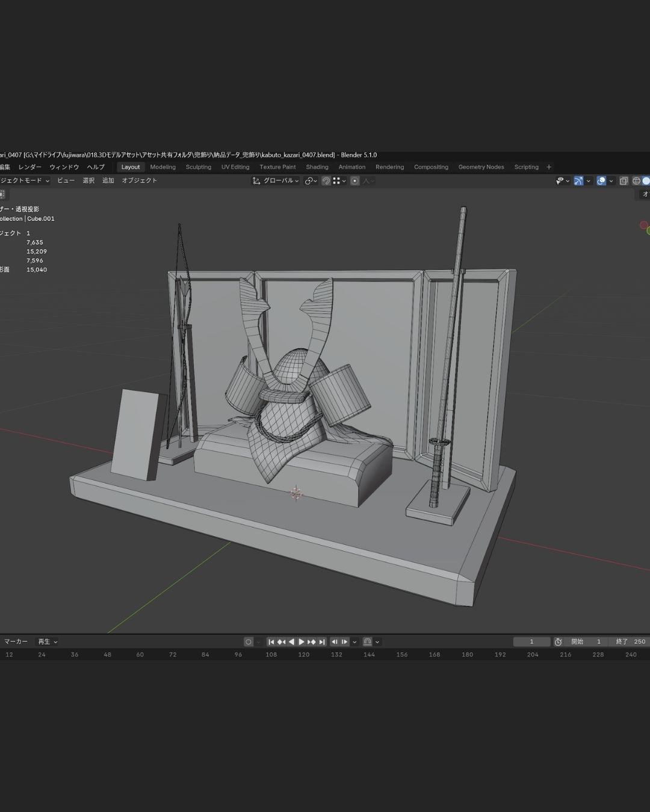Click frame 204 on timeline ruler
Viewport: 650px width, 812px height.
[533, 654]
